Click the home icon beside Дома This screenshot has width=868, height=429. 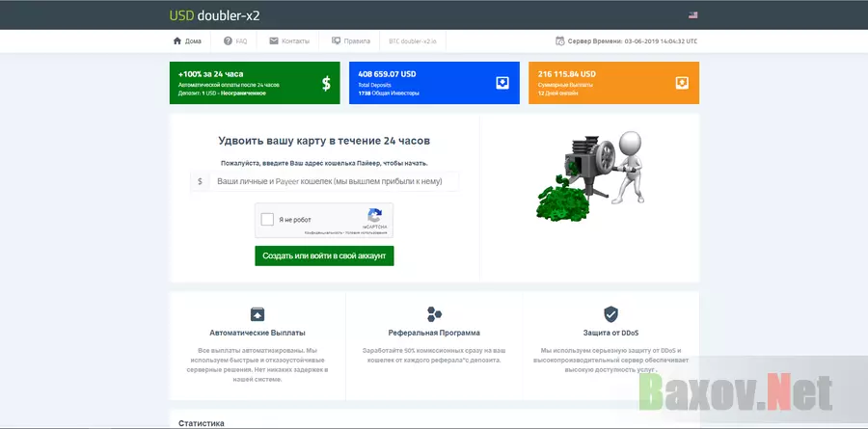(x=177, y=40)
